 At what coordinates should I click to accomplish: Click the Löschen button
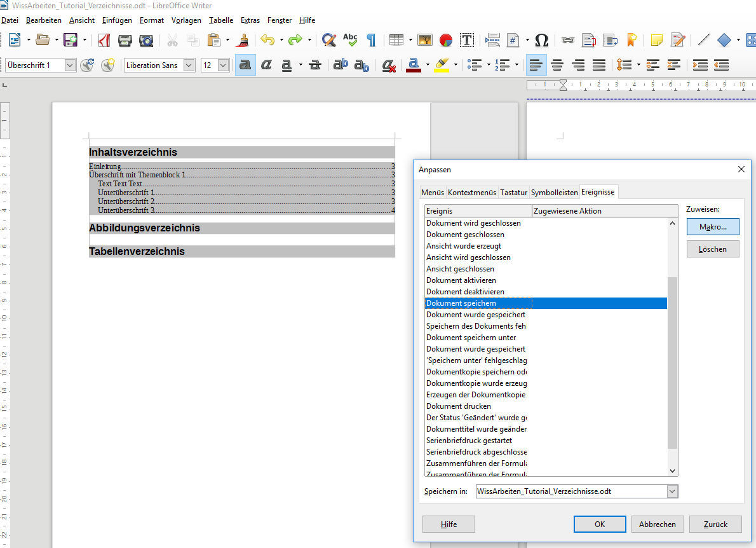tap(713, 249)
